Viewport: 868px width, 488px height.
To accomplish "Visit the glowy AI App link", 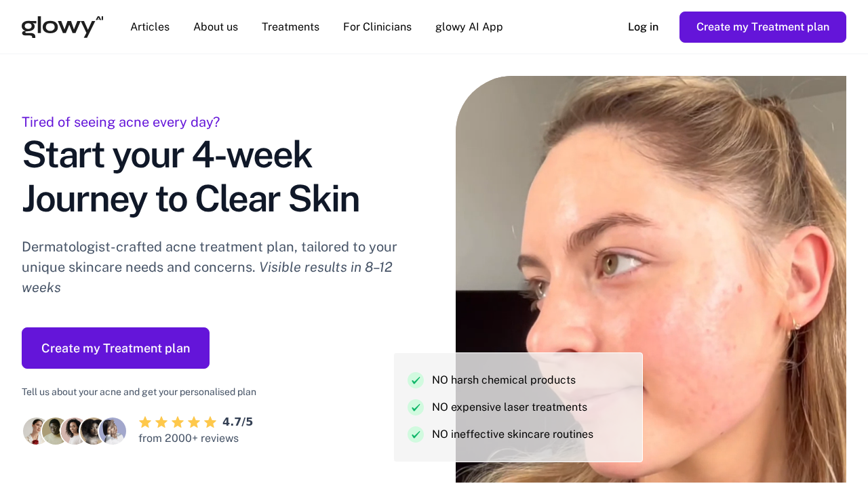I will [469, 27].
